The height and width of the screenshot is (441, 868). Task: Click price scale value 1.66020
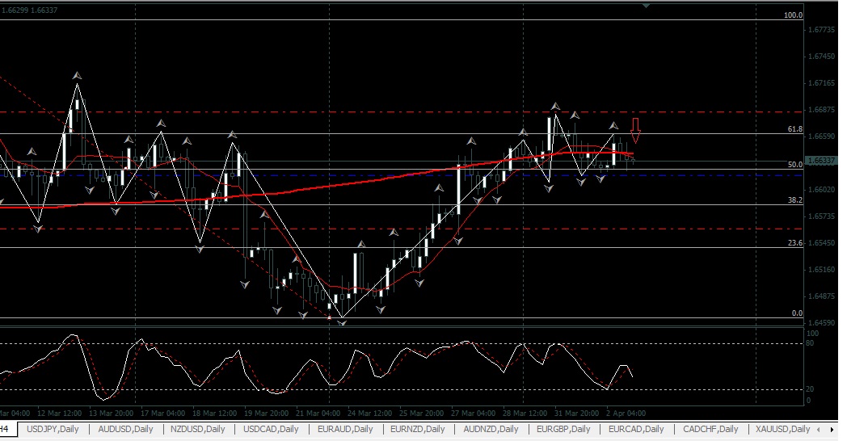pyautogui.click(x=821, y=189)
